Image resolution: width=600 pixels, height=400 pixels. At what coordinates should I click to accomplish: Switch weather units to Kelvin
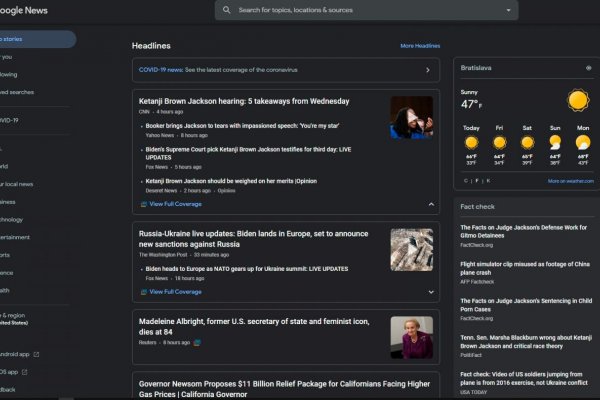coord(488,181)
